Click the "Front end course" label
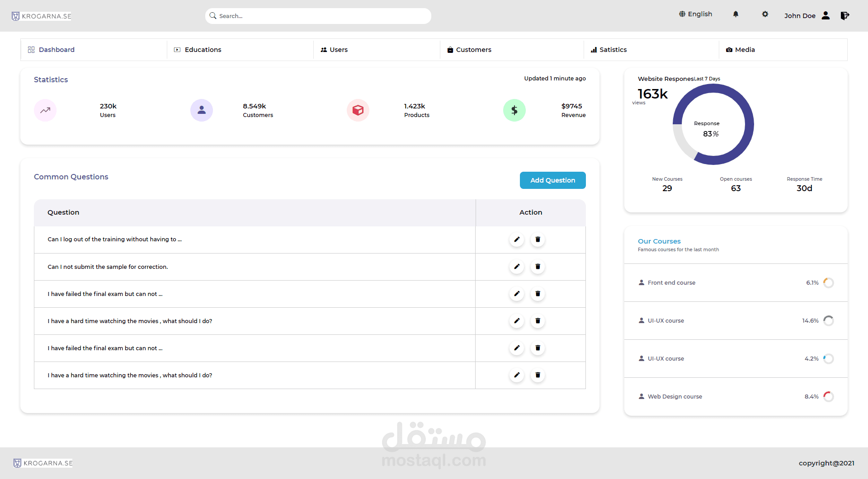The height and width of the screenshot is (479, 868). tap(672, 283)
